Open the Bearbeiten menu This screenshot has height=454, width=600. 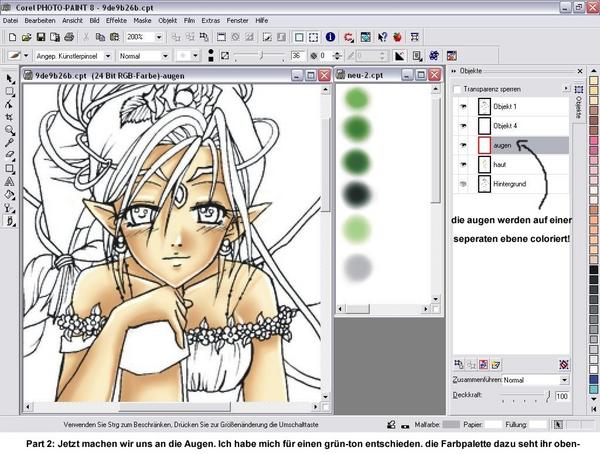40,21
